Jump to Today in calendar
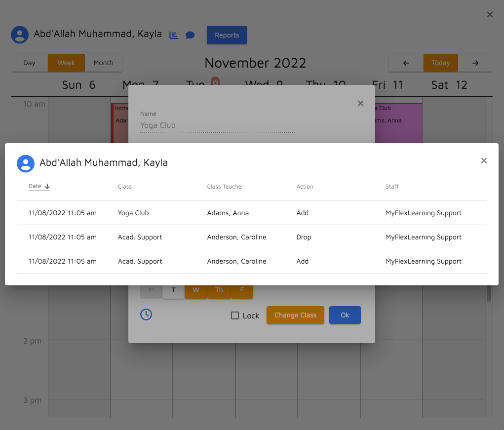 pos(440,63)
